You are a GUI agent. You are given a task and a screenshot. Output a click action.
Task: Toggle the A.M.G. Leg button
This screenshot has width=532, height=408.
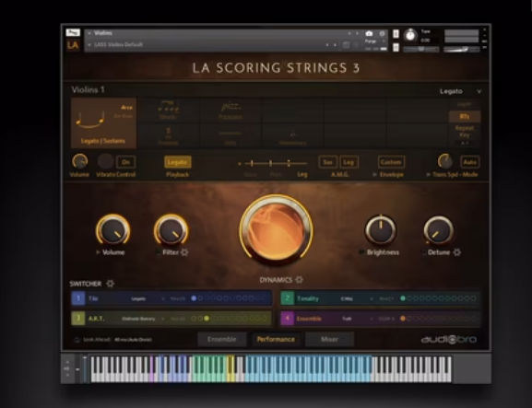point(349,162)
